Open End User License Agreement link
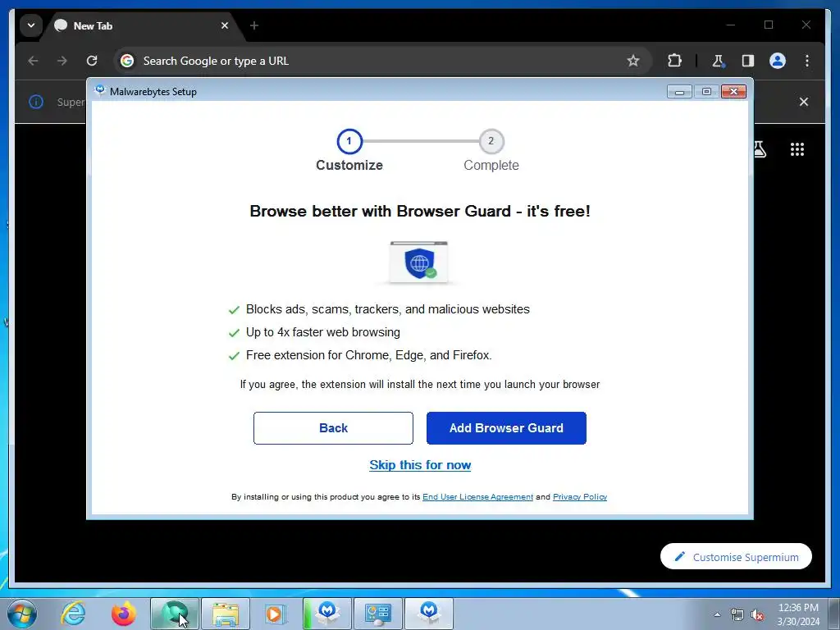The height and width of the screenshot is (630, 840). (x=478, y=496)
